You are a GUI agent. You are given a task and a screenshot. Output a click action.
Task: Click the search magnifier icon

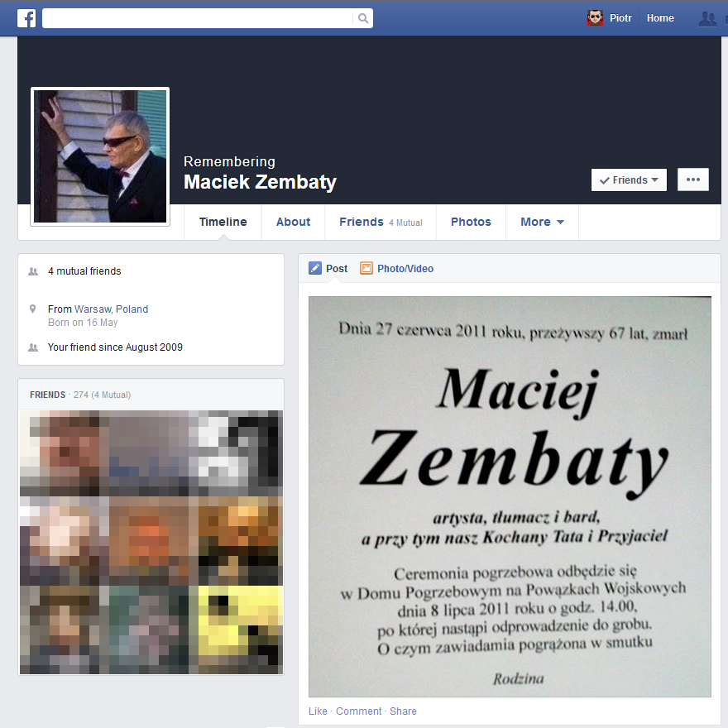(x=363, y=18)
